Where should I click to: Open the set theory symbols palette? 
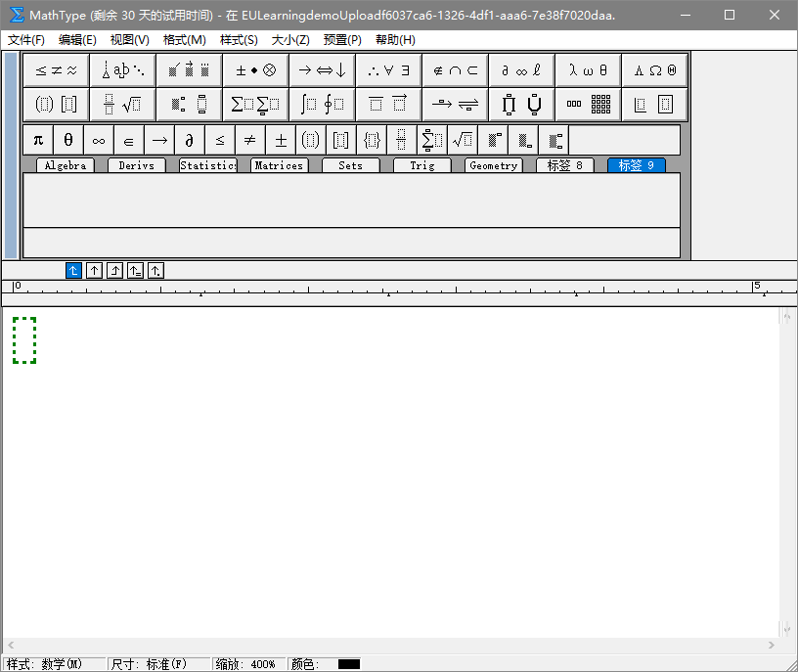click(x=456, y=70)
